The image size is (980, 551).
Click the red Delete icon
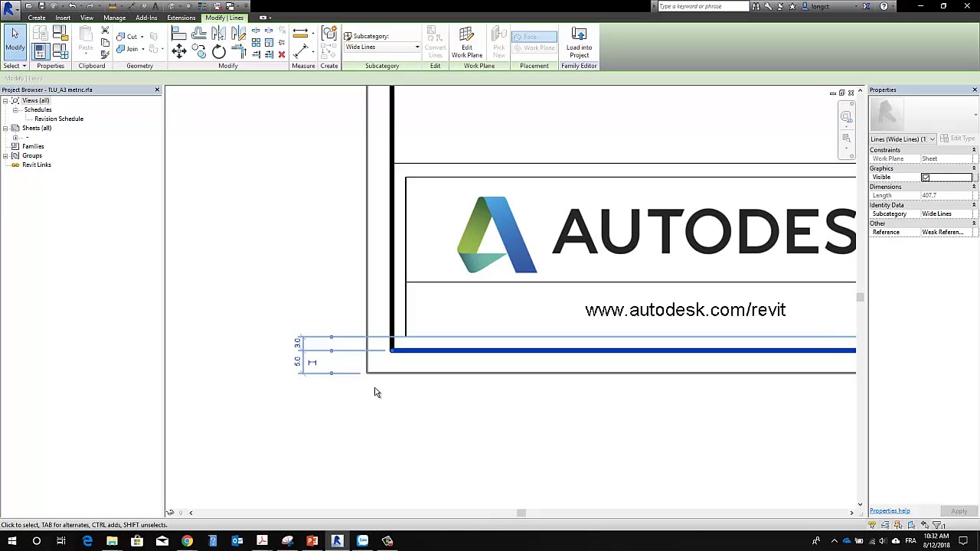pyautogui.click(x=282, y=54)
